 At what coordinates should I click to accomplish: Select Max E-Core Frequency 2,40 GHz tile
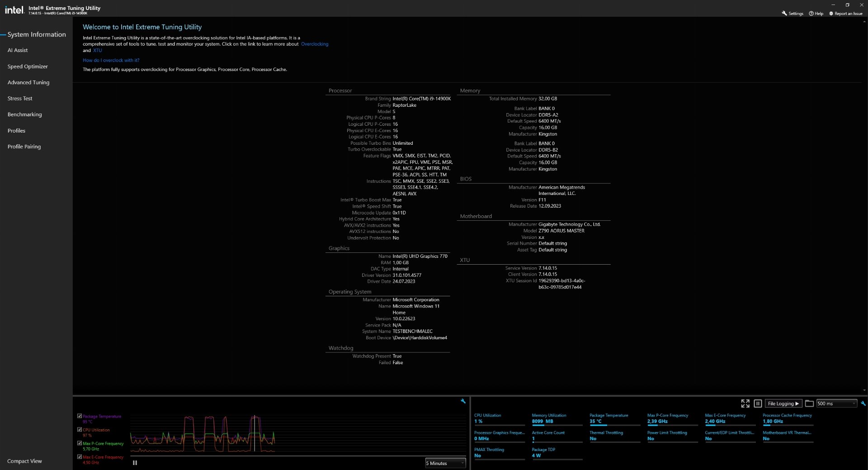tap(730, 419)
